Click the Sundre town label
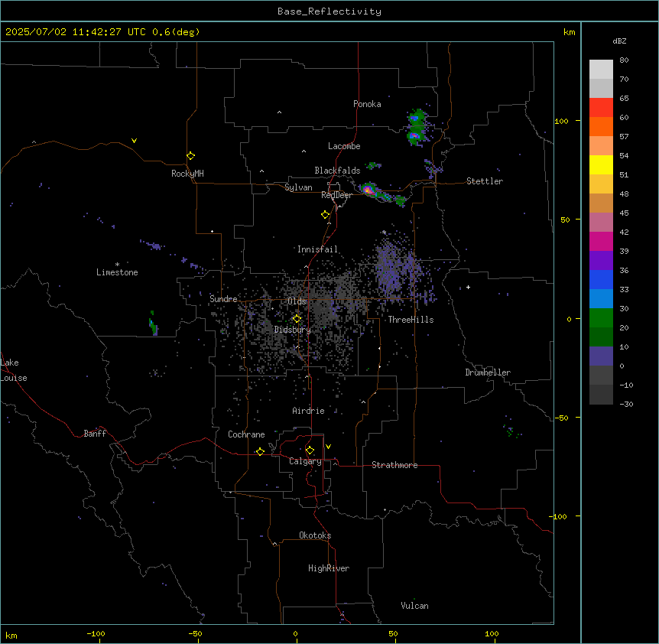Viewport: 659px width, 644px height. pyautogui.click(x=223, y=299)
